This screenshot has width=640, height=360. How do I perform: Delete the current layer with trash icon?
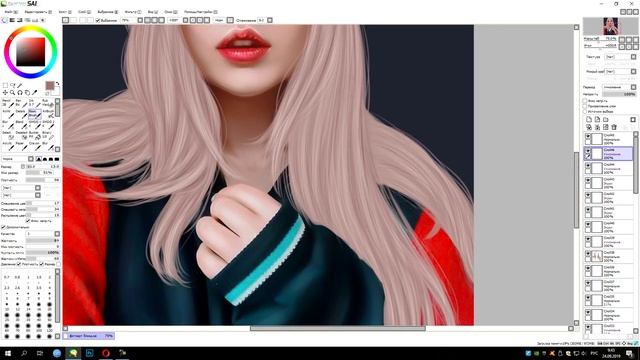click(x=614, y=127)
